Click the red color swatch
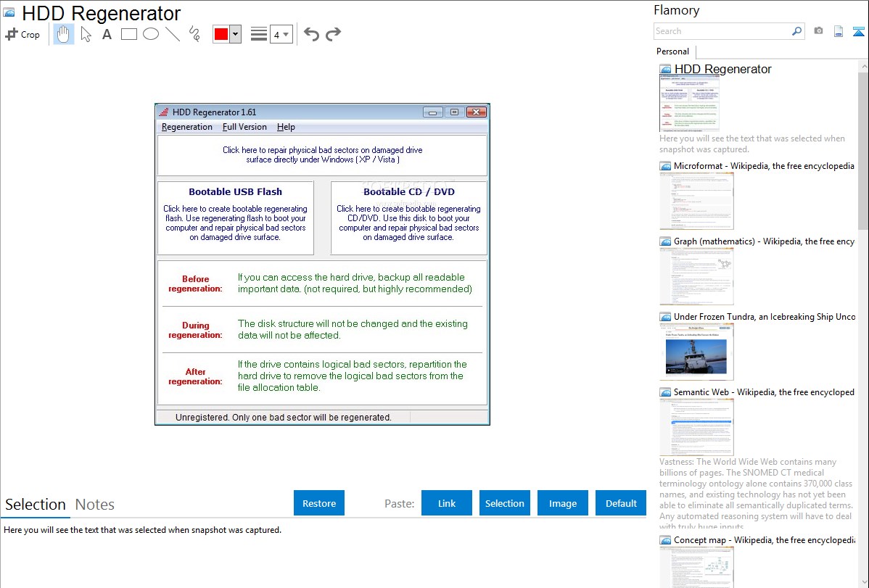This screenshot has width=869, height=588. click(x=221, y=34)
